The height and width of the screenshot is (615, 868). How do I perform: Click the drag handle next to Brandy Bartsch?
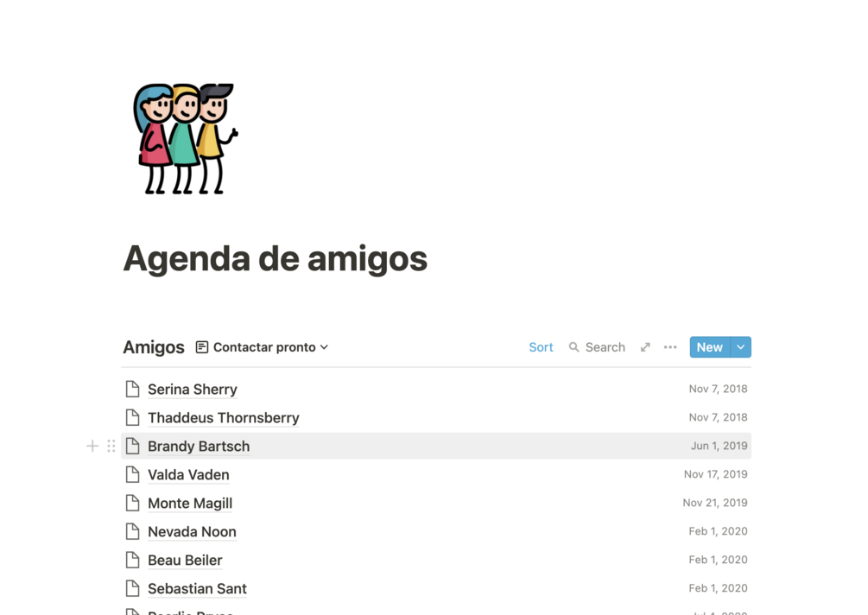pos(111,446)
